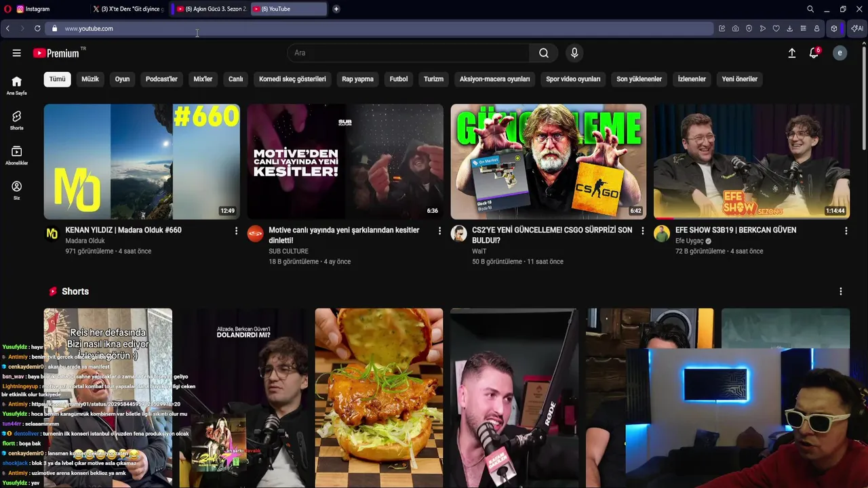Filter by Rap yapma chip
This screenshot has width=868, height=488.
coord(357,79)
